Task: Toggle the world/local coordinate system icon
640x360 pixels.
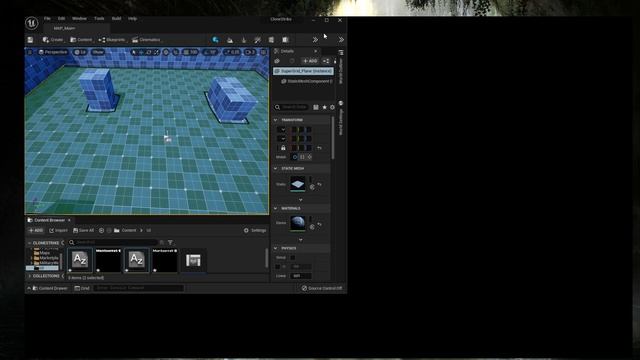Action: click(x=166, y=52)
